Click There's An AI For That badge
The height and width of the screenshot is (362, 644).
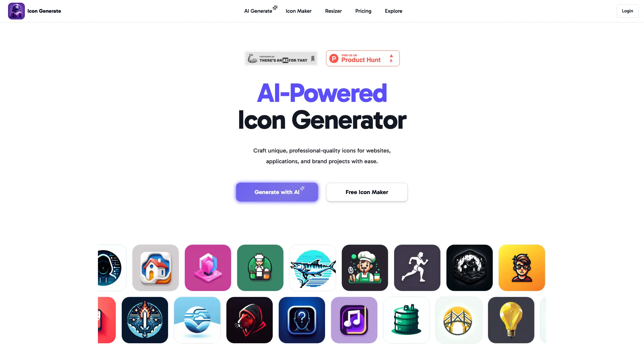(x=281, y=58)
